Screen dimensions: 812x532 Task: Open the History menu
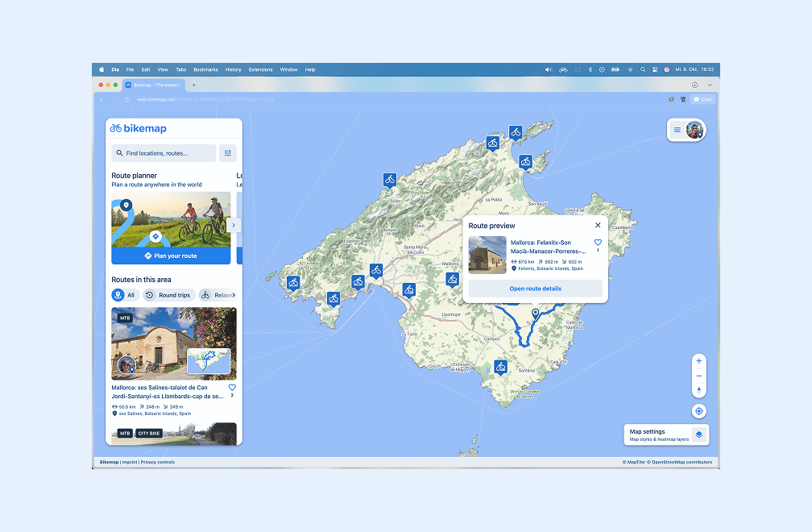[233, 70]
